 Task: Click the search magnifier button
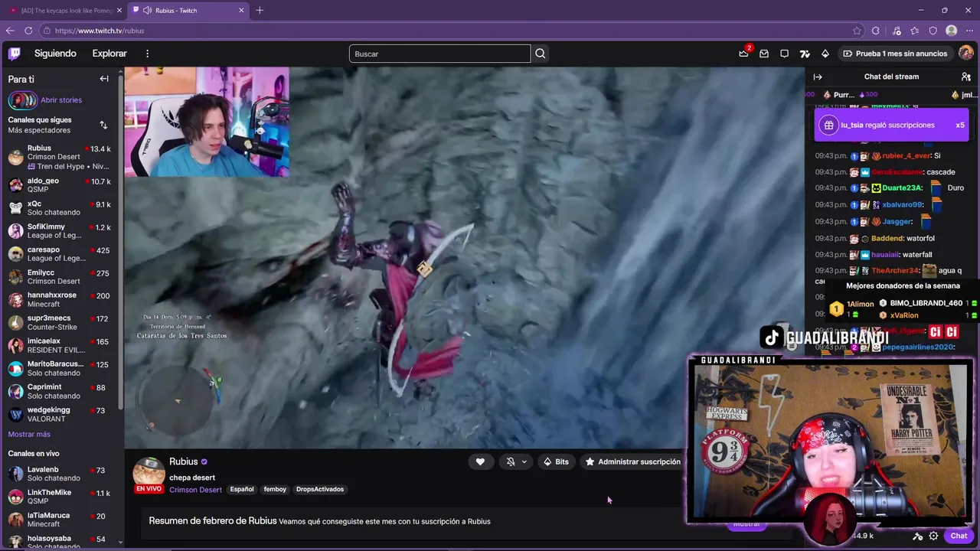tap(541, 54)
